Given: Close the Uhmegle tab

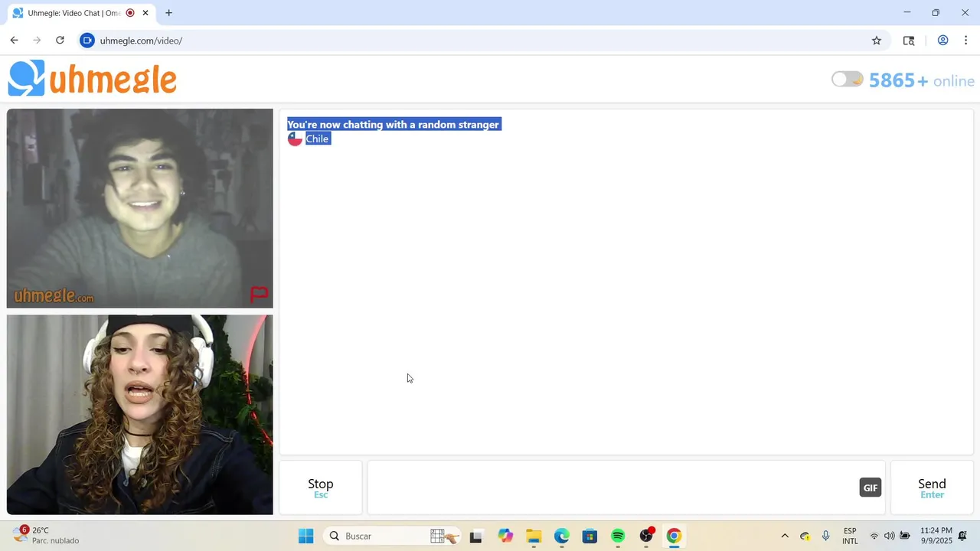Looking at the screenshot, I should [x=145, y=13].
